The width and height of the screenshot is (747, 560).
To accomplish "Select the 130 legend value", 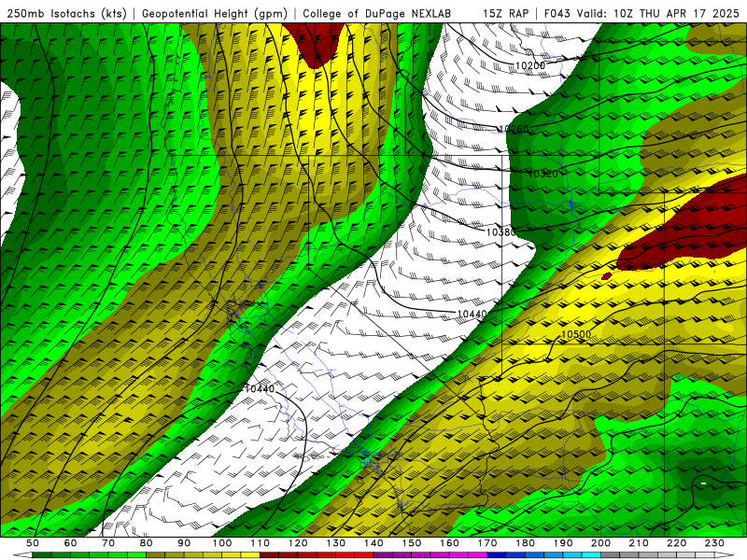I will [336, 543].
